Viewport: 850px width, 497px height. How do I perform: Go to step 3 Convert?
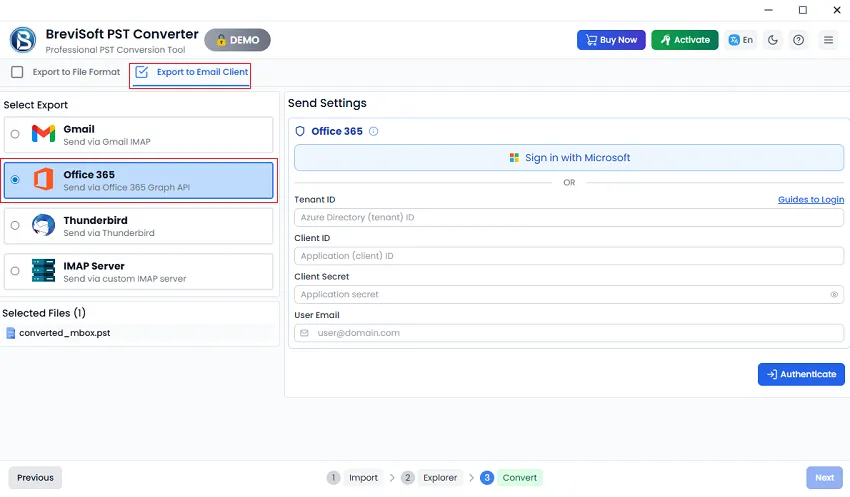tap(511, 477)
